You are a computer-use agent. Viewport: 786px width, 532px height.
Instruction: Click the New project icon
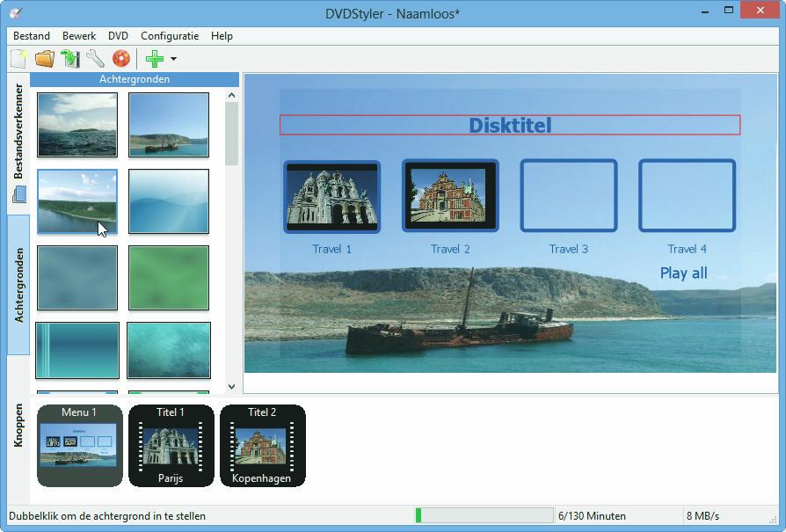pos(18,60)
